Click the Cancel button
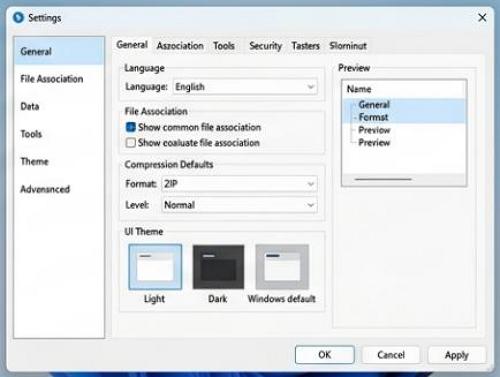The width and height of the screenshot is (500, 377). coord(391,355)
